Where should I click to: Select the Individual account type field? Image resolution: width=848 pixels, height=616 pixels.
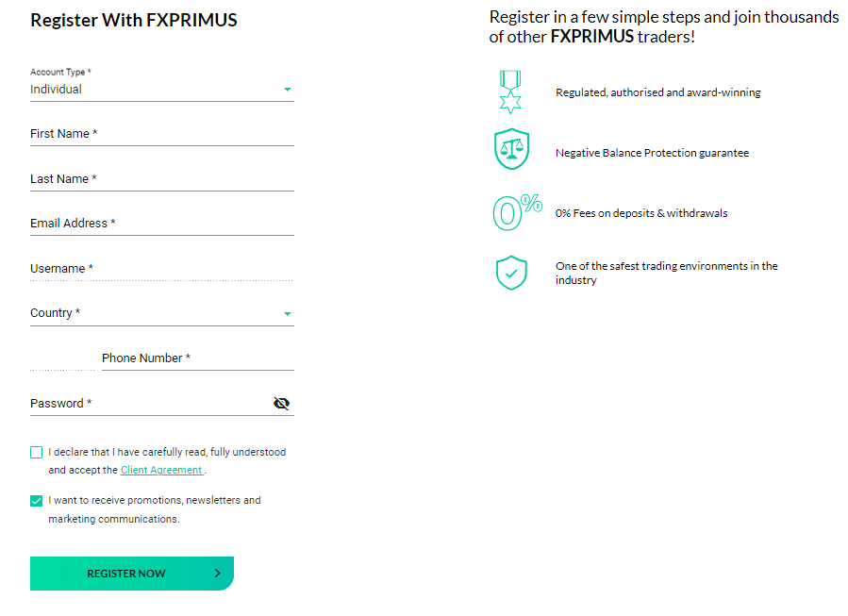pos(161,90)
